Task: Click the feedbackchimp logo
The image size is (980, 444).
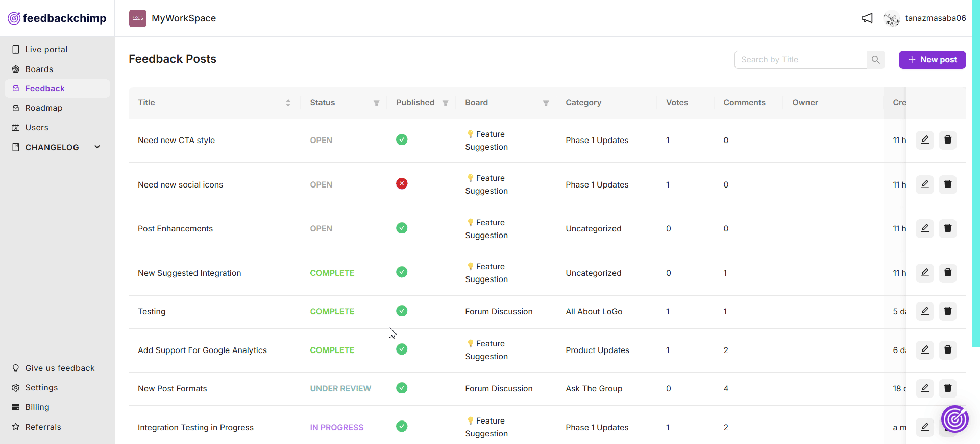Action: 57,18
